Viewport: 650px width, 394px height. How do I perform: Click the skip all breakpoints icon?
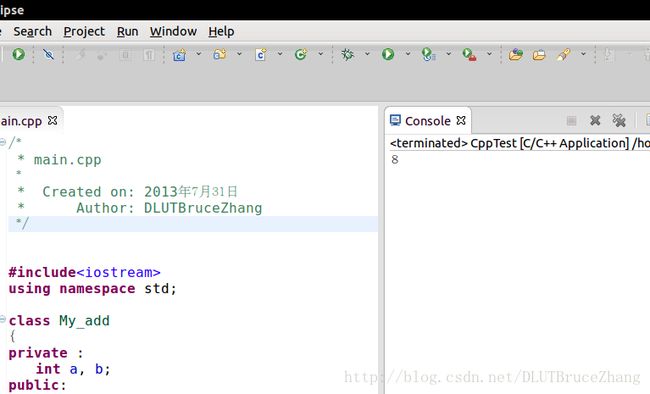[x=49, y=54]
